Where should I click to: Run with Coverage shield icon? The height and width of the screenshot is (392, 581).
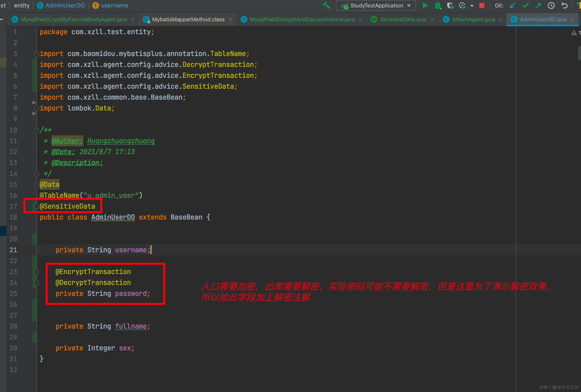[451, 5]
